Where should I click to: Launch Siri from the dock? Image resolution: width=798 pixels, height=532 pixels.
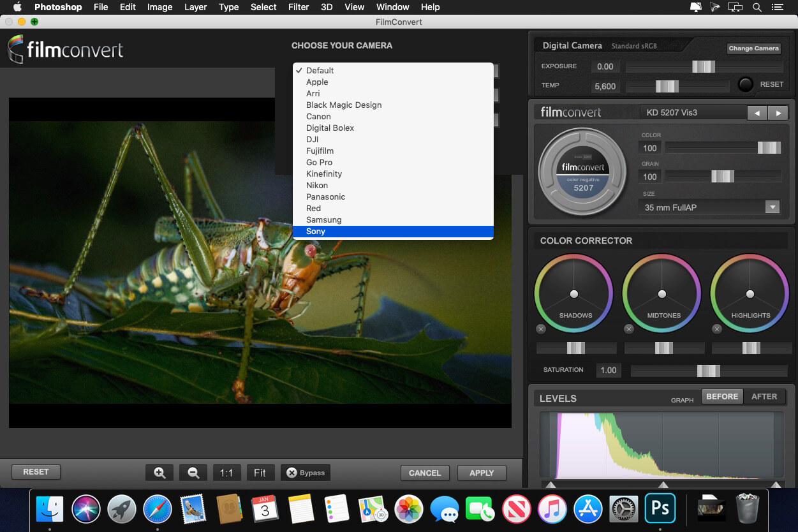click(85, 509)
